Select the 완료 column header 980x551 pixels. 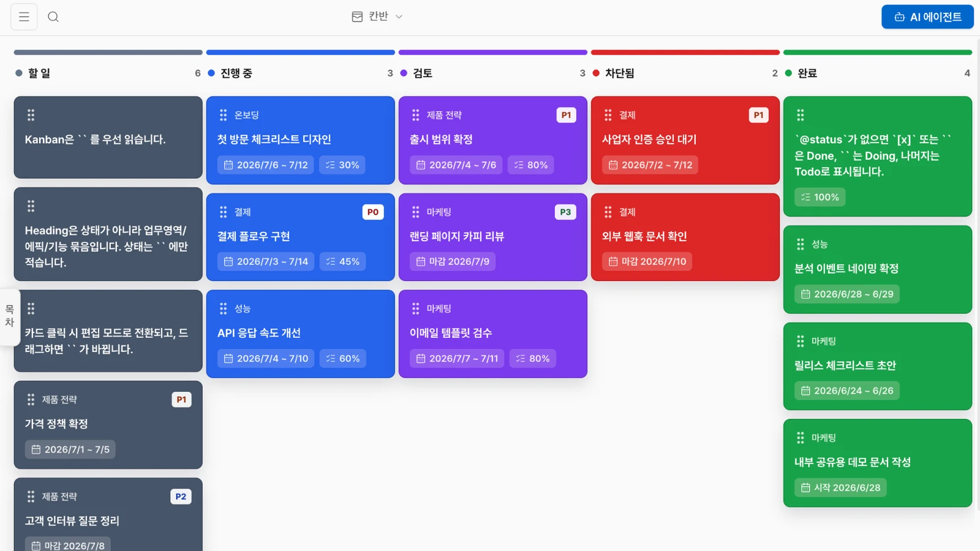point(877,73)
